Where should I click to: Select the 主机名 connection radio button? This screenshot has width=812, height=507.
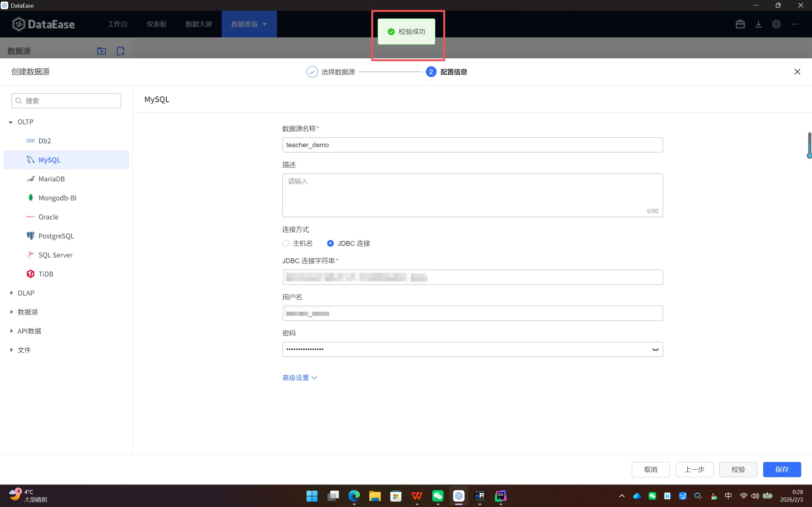(x=286, y=244)
